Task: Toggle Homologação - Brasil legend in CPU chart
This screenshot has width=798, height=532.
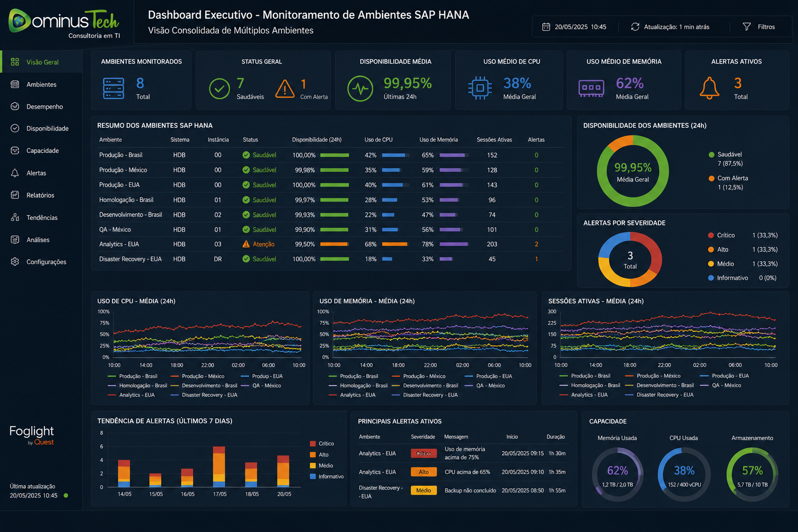Action: tap(137, 385)
